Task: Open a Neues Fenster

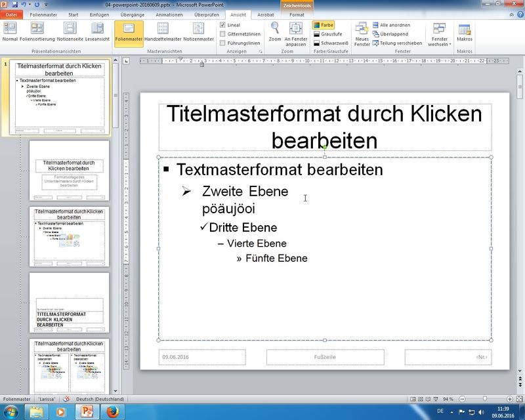Action: tap(362, 34)
